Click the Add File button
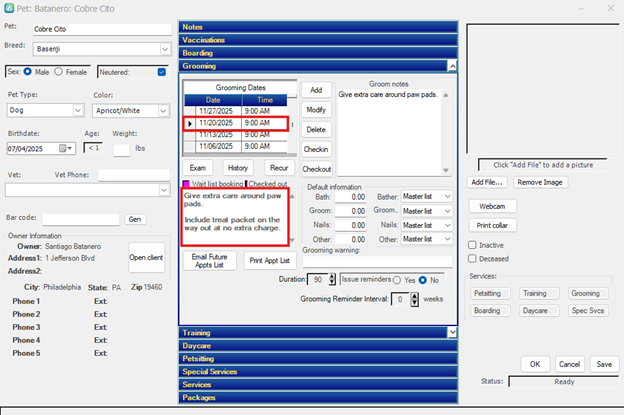 487,182
